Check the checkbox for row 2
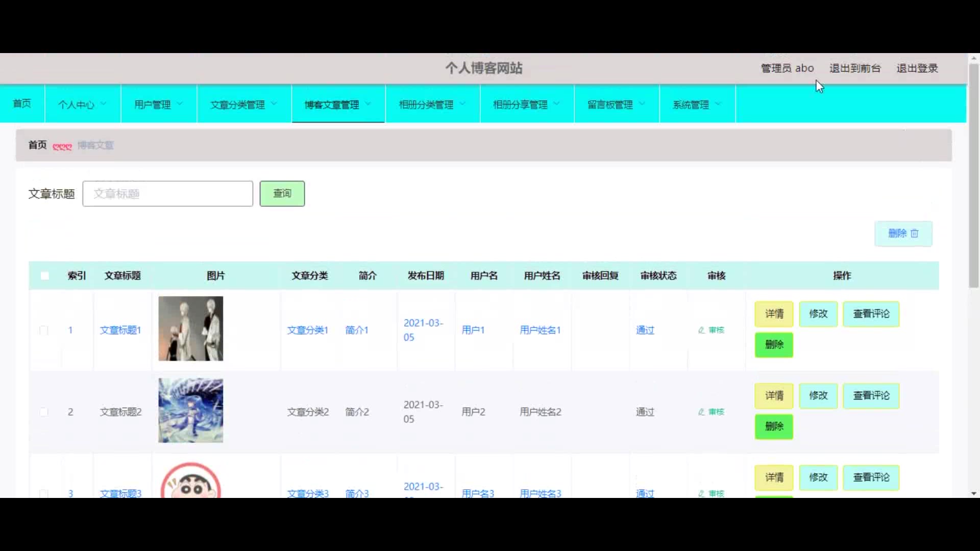 point(44,412)
